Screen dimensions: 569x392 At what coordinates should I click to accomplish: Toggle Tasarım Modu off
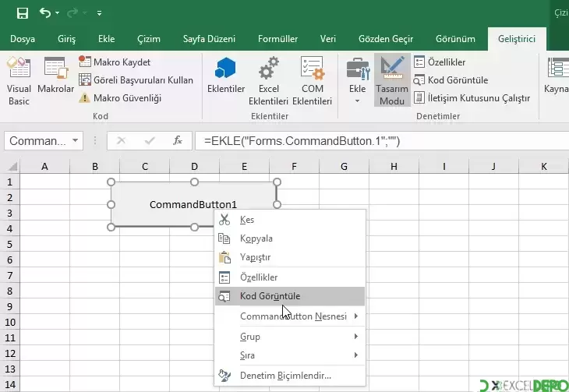pos(392,80)
